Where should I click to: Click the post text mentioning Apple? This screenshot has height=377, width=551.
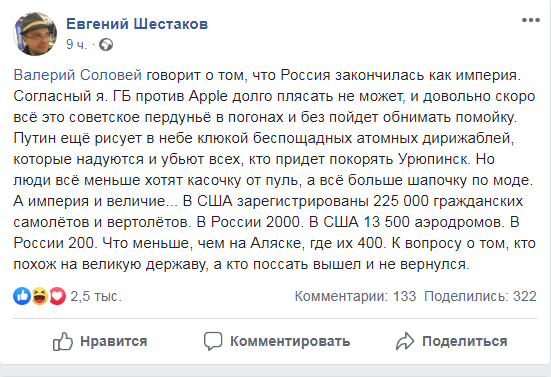click(x=274, y=96)
